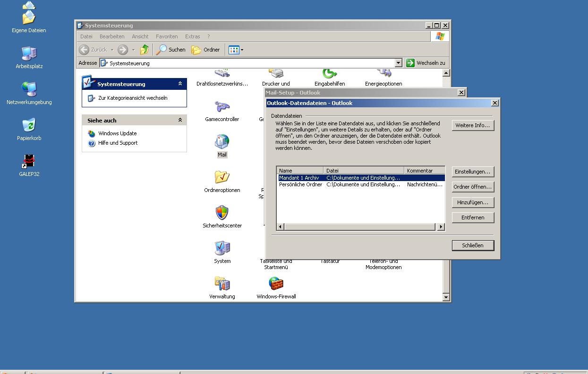Image resolution: width=588 pixels, height=374 pixels.
Task: Open Hilfe und Support link
Action: tap(118, 143)
